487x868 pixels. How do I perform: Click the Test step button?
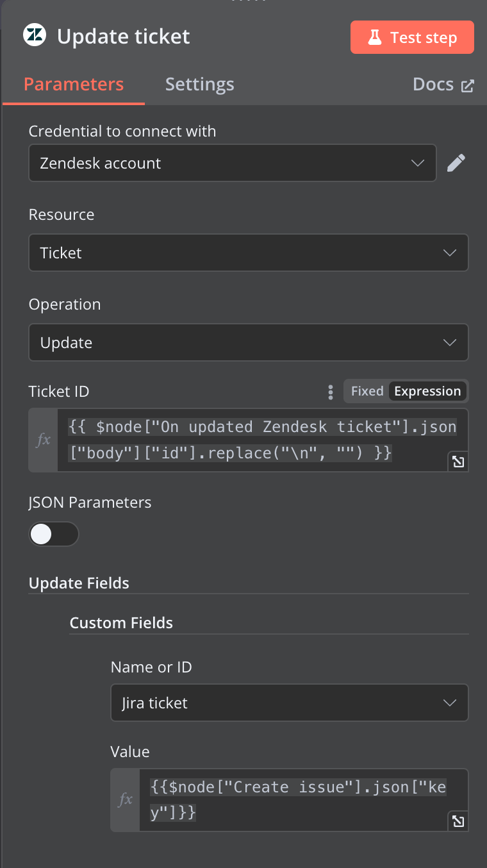412,37
